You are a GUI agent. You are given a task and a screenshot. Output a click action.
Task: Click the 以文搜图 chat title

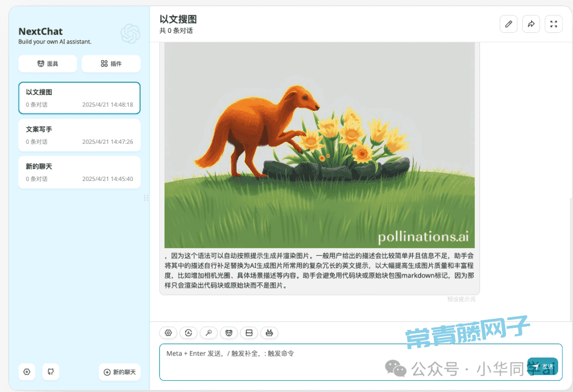[x=178, y=20]
